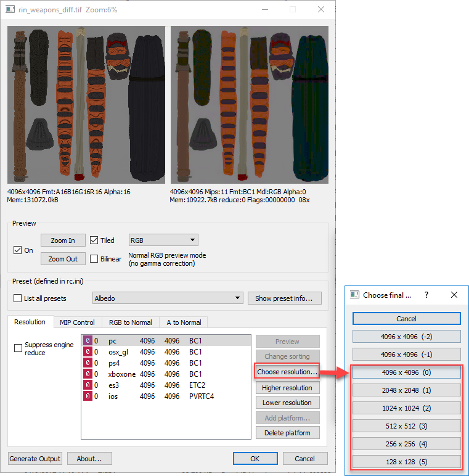Click the left original texture preview image

click(x=86, y=105)
